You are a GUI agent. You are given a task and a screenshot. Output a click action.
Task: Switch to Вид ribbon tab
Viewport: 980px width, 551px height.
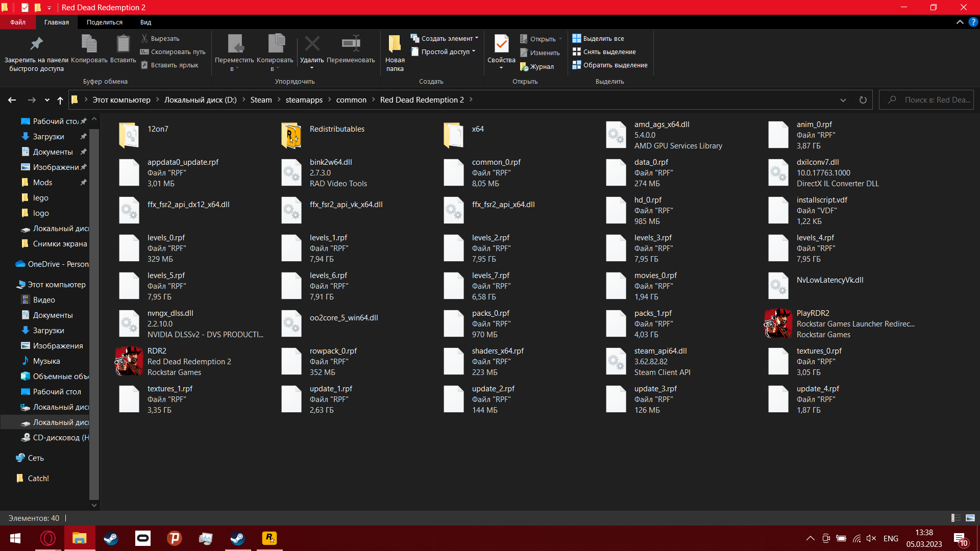146,22
